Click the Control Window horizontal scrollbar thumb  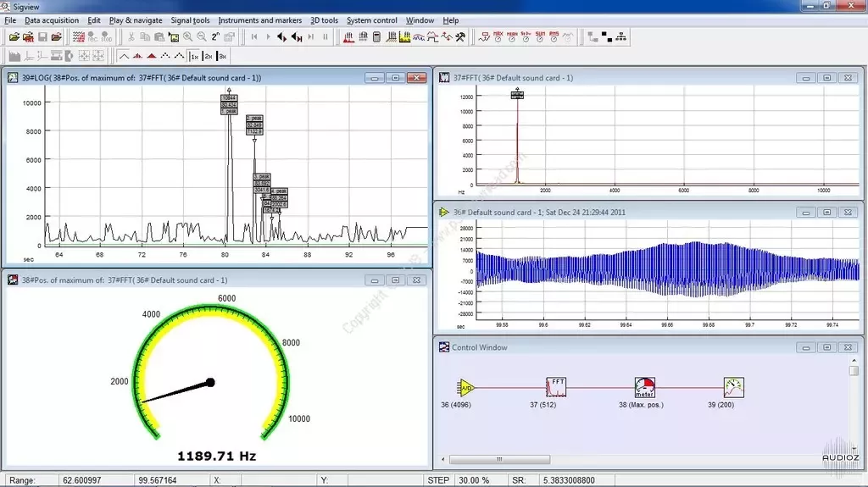click(x=499, y=459)
